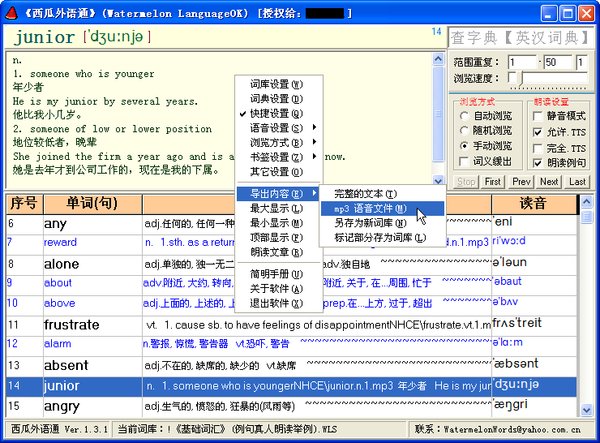
Task: Check the 词义缓出 checkbox
Action: [464, 162]
